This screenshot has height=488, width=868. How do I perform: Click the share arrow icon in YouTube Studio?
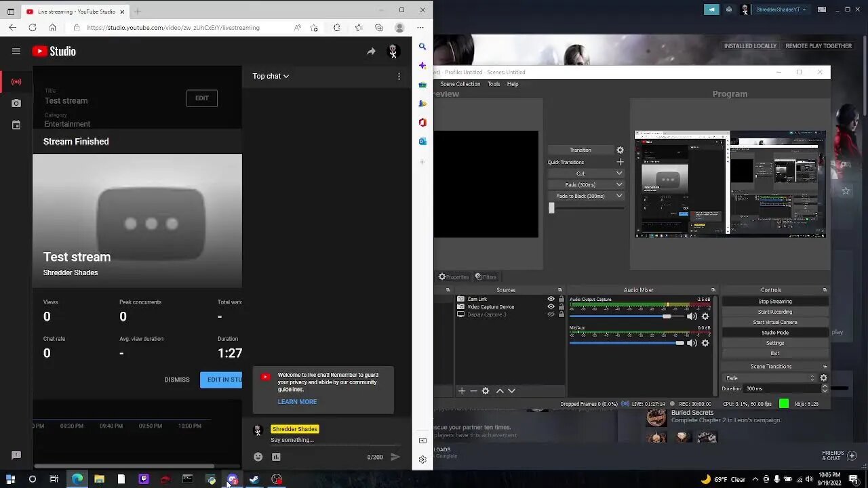tap(371, 52)
